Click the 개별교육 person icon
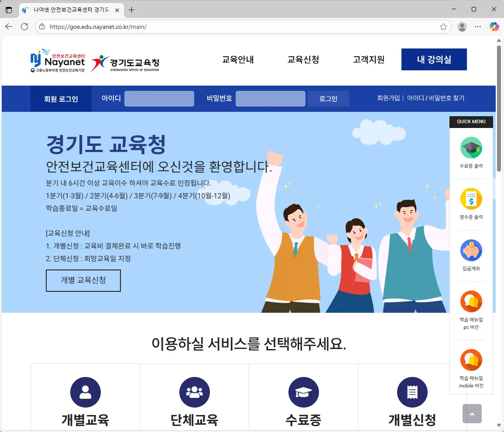The height and width of the screenshot is (432, 504). tap(85, 392)
